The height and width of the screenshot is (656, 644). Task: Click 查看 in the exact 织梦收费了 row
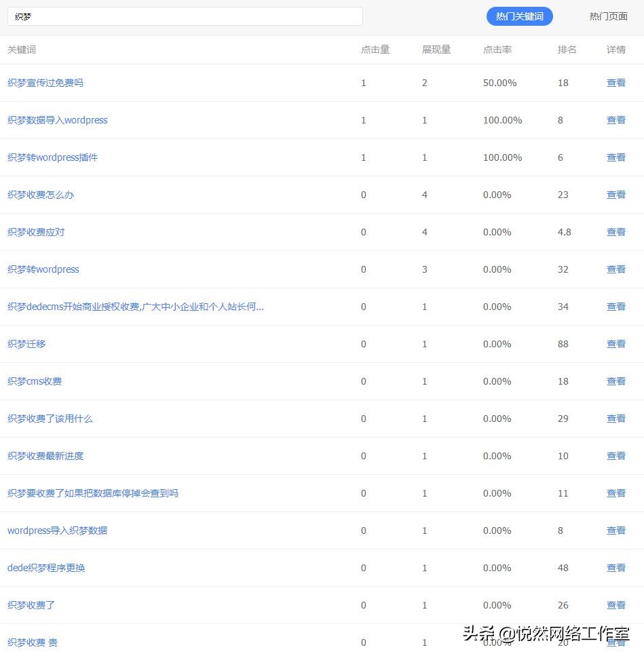616,605
